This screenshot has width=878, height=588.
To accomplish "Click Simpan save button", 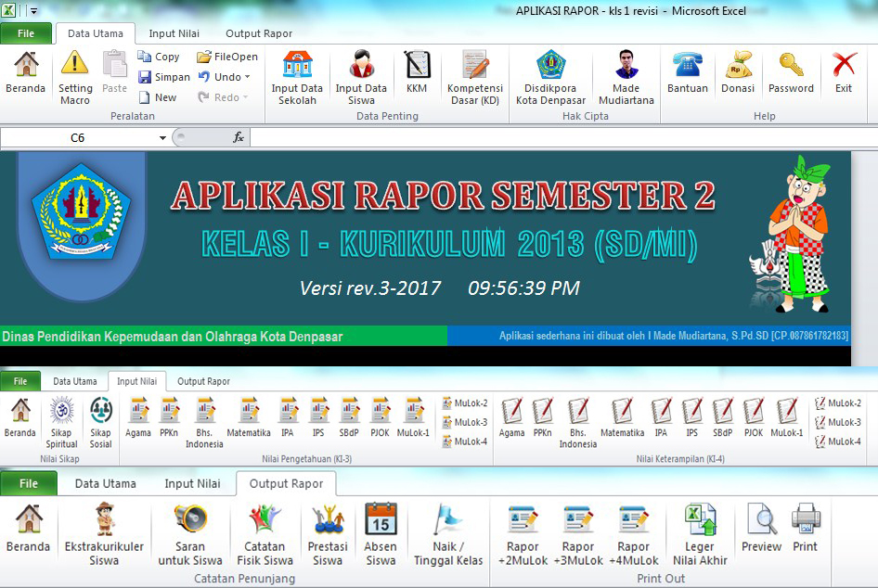I will (x=164, y=77).
